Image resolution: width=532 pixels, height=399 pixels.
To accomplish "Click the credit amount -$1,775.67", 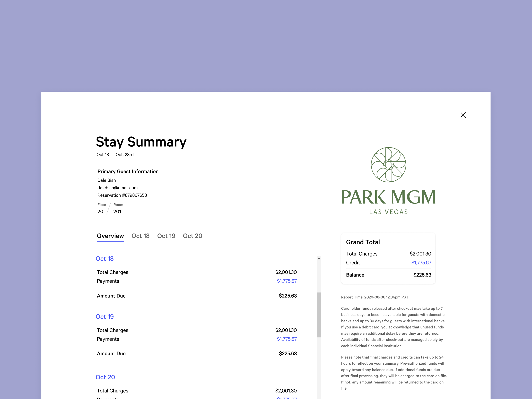I will (420, 263).
